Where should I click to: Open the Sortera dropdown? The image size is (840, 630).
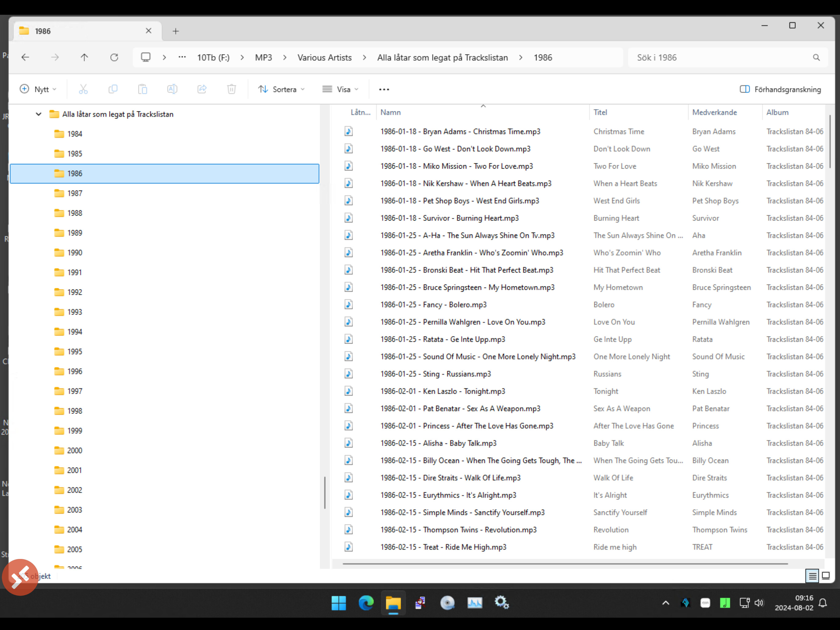281,89
